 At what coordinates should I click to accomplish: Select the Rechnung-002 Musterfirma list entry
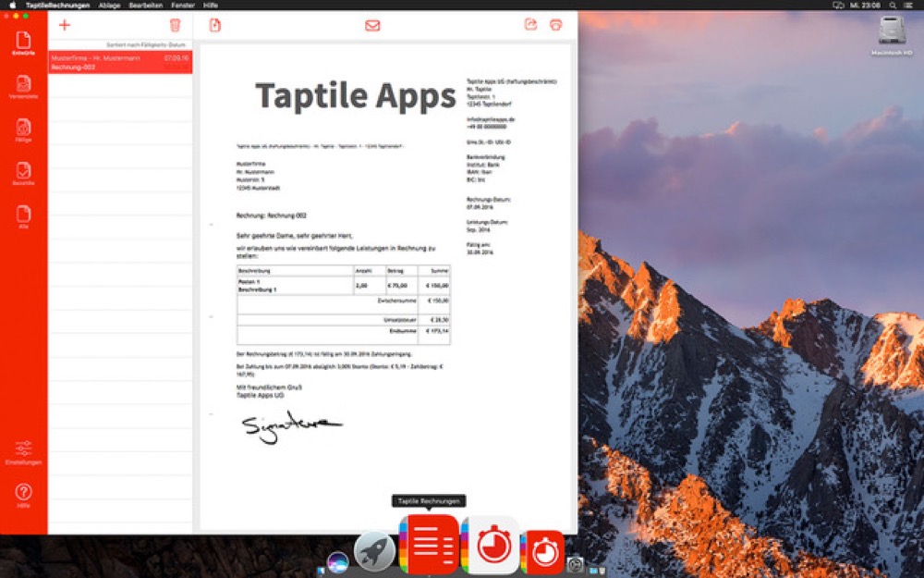[120, 62]
